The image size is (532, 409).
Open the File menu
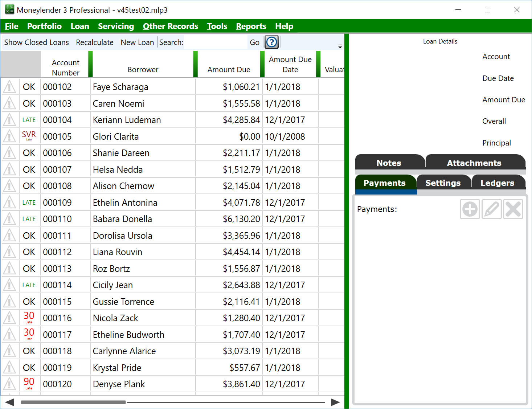tap(12, 26)
